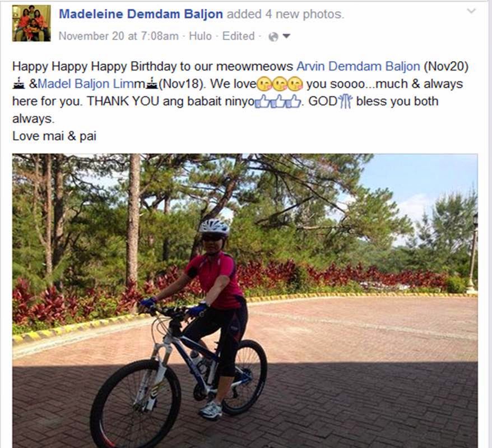This screenshot has height=448, width=492.
Task: Click the '4 new photos' text
Action: 304,14
